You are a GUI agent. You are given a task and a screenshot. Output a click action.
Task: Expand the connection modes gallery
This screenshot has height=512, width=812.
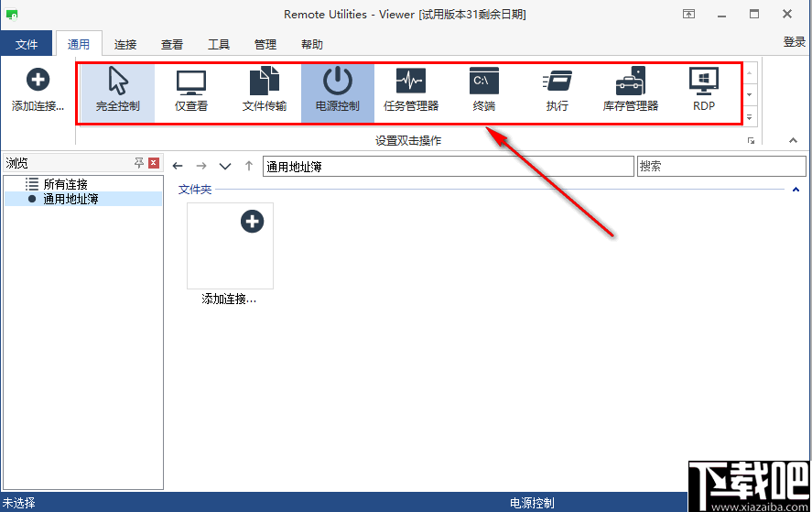pyautogui.click(x=750, y=117)
